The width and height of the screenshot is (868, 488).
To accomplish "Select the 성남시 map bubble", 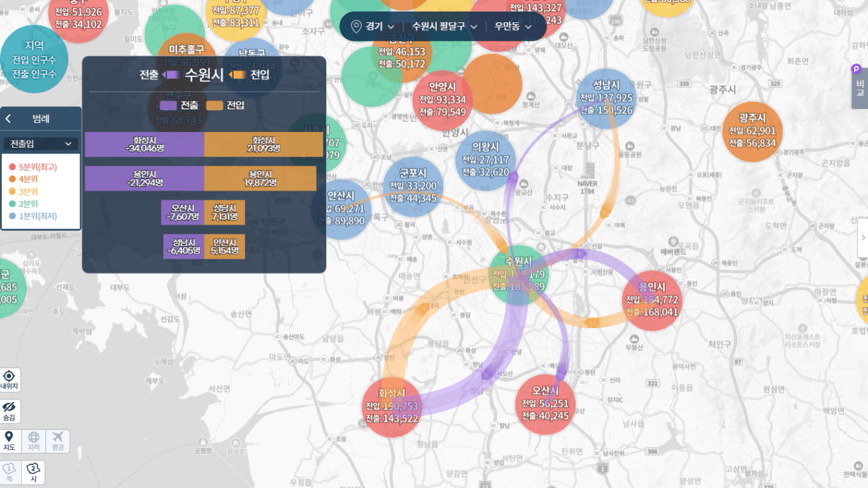I will pyautogui.click(x=606, y=99).
